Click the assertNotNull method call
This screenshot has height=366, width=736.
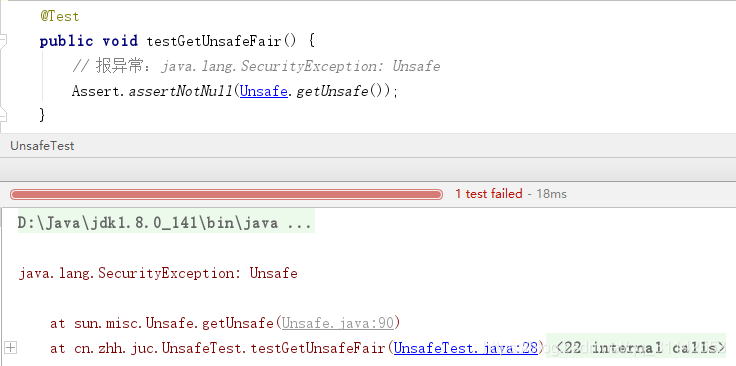pos(181,91)
